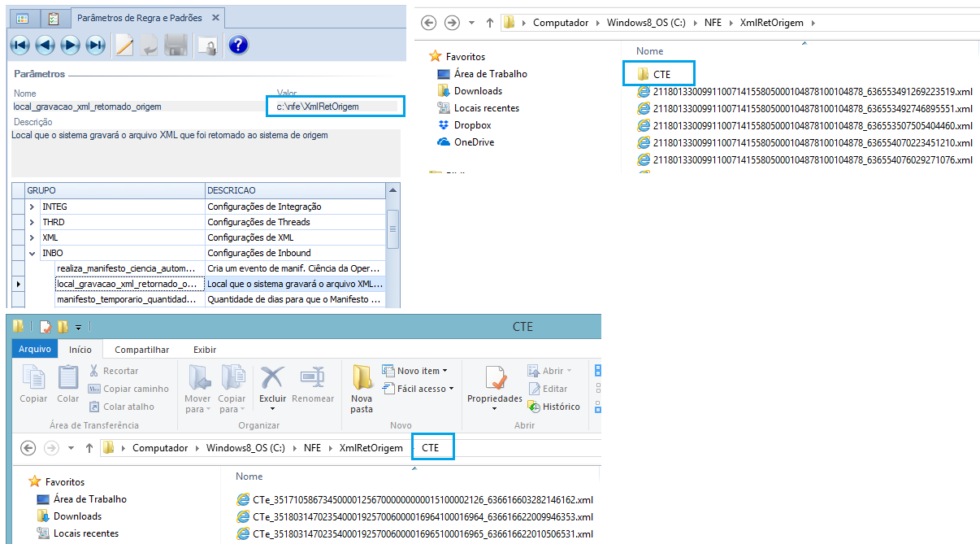This screenshot has height=544, width=980.
Task: Jump to the last record arrow
Action: [x=96, y=46]
